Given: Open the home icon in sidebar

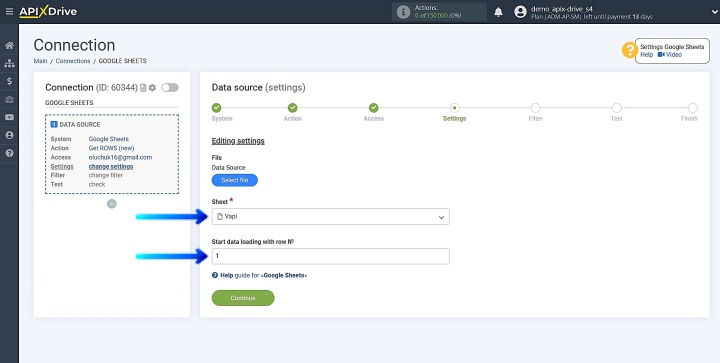Looking at the screenshot, I should (9, 45).
